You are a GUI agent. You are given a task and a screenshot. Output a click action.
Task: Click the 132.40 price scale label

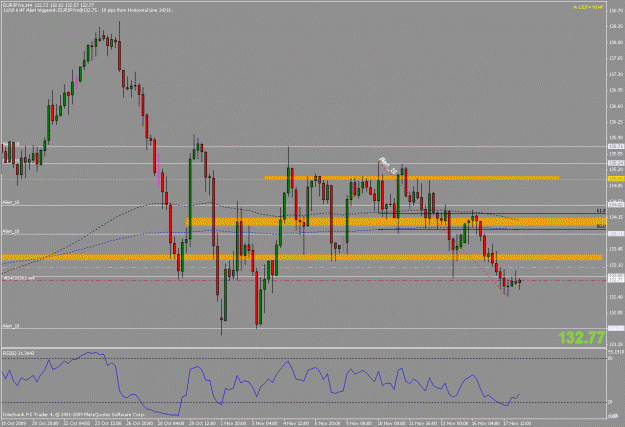pyautogui.click(x=616, y=297)
